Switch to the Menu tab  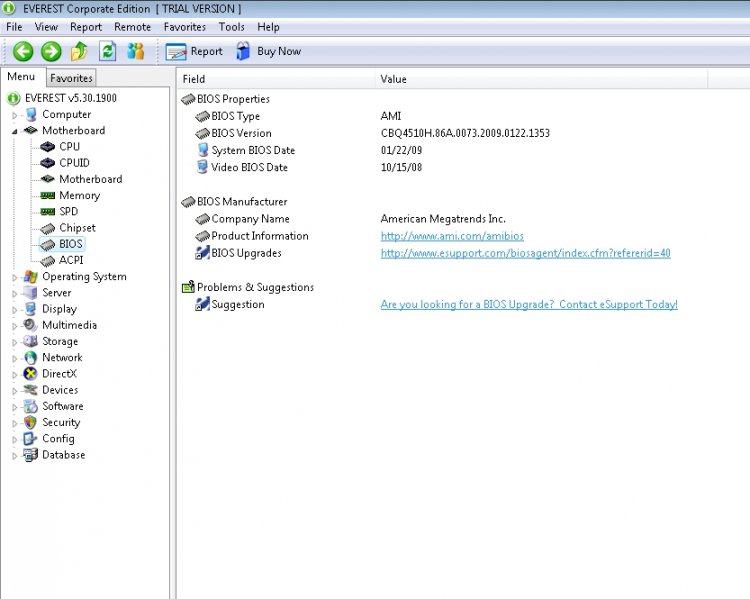(21, 77)
